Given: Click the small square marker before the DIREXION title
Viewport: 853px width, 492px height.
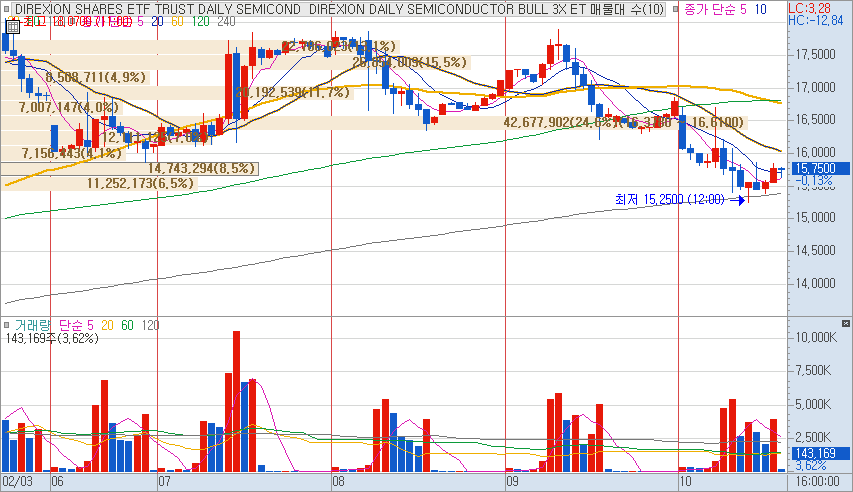Looking at the screenshot, I should tap(7, 9).
